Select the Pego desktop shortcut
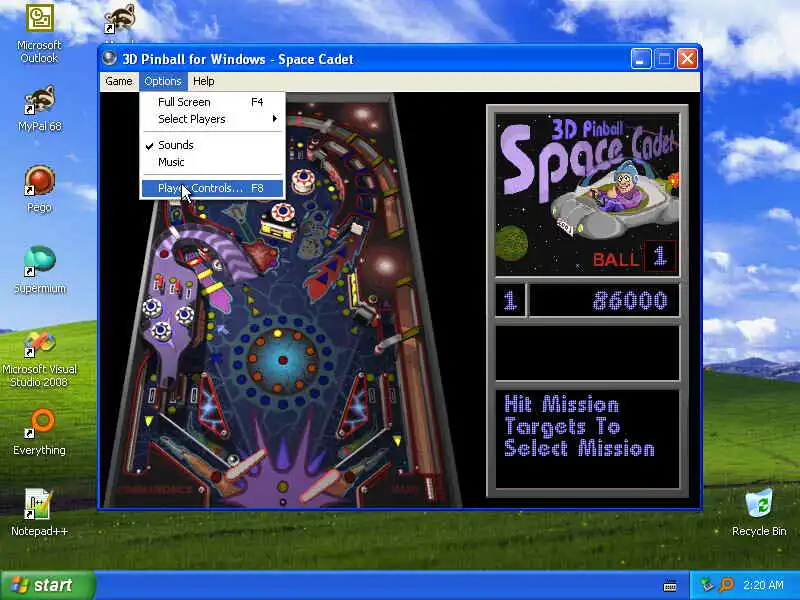The width and height of the screenshot is (800, 600). tap(39, 189)
